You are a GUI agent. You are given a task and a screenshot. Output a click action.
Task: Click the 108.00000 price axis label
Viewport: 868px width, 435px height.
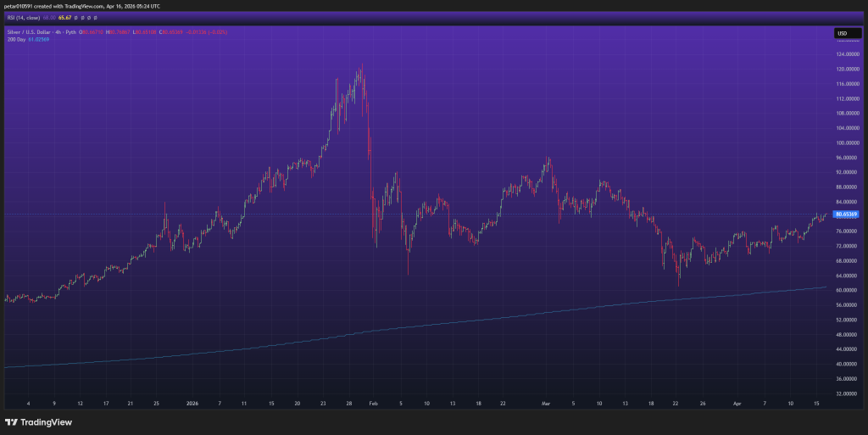coord(848,114)
